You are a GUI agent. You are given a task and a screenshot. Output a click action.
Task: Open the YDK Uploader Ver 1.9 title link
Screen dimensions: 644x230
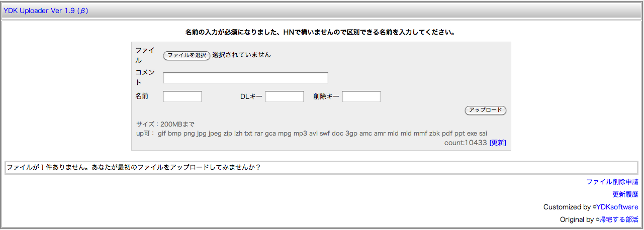pos(45,11)
